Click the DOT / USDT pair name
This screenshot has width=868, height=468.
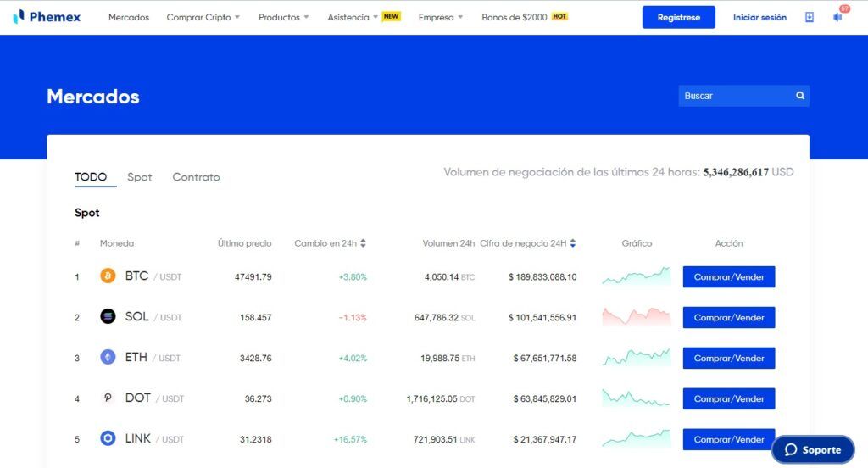[154, 398]
